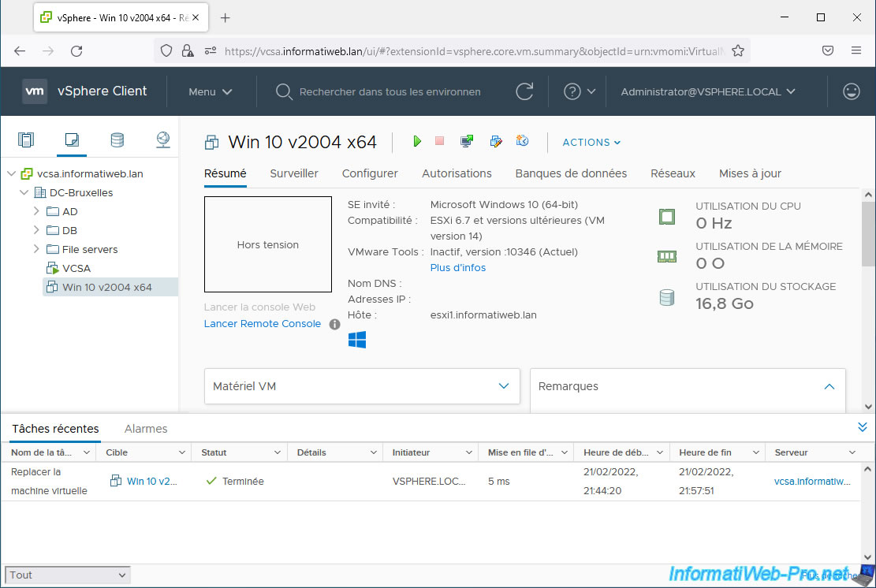
Task: Expand the AD folder in tree
Action: (36, 211)
